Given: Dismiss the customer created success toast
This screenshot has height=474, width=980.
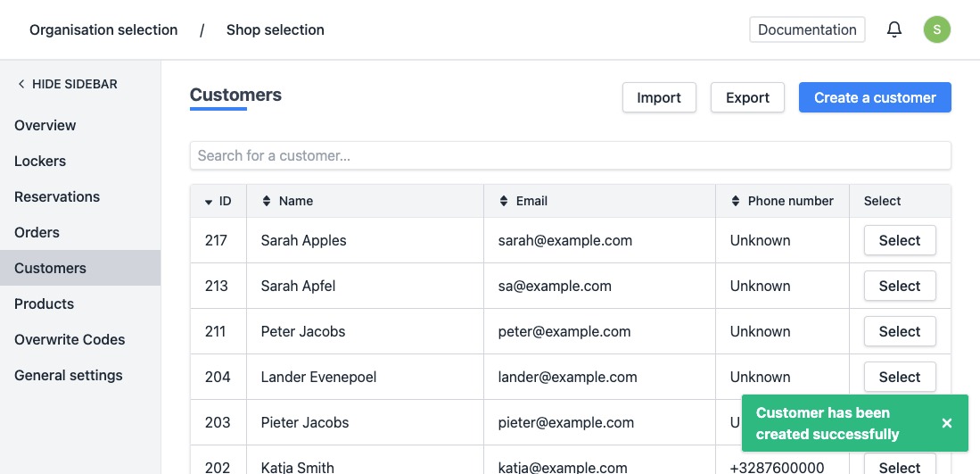Looking at the screenshot, I should (x=947, y=423).
